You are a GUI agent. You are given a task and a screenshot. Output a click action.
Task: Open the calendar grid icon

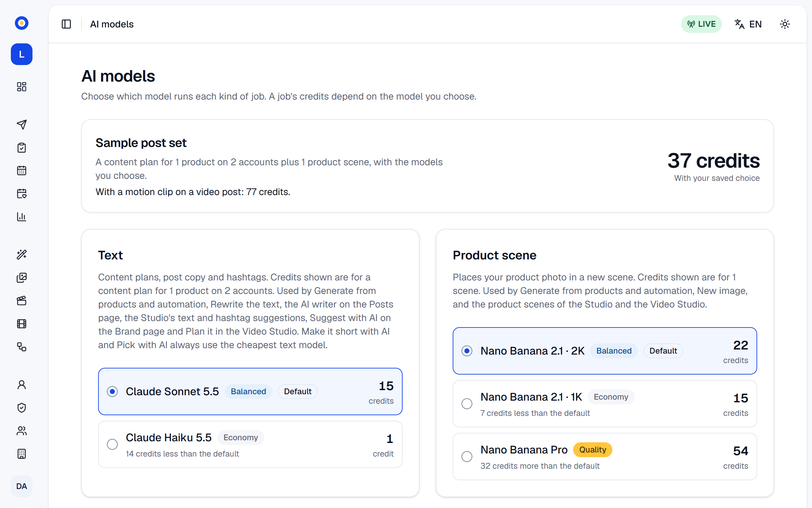(x=22, y=171)
